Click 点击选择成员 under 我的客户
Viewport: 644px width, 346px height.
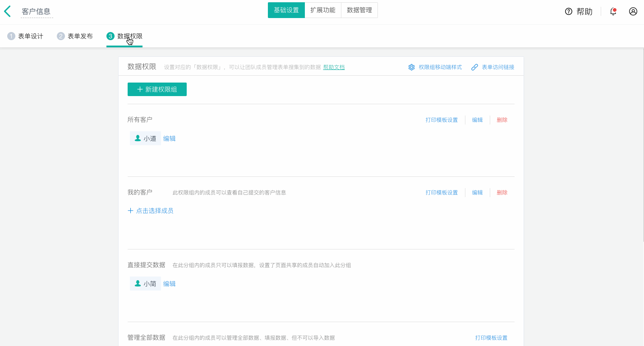coord(151,210)
